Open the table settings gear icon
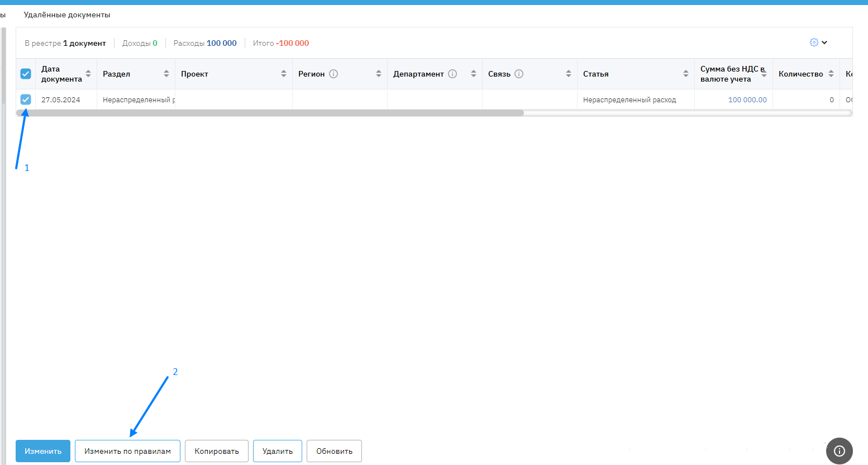 [x=814, y=42]
